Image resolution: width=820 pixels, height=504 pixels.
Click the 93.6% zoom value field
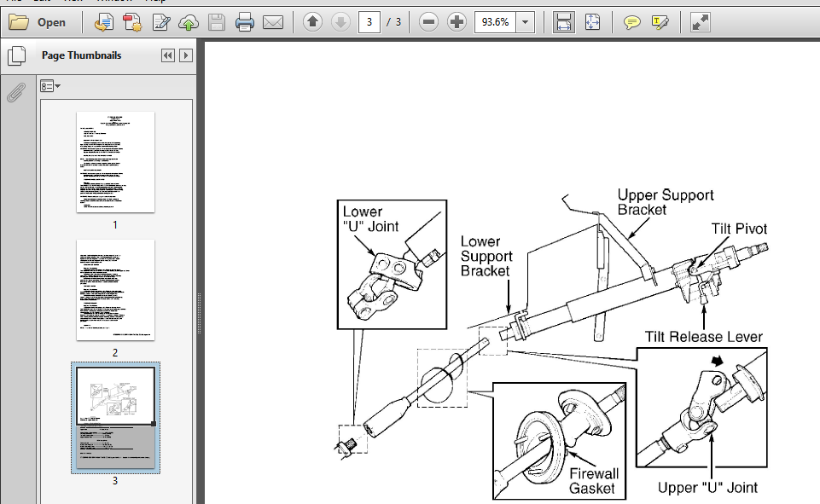495,22
